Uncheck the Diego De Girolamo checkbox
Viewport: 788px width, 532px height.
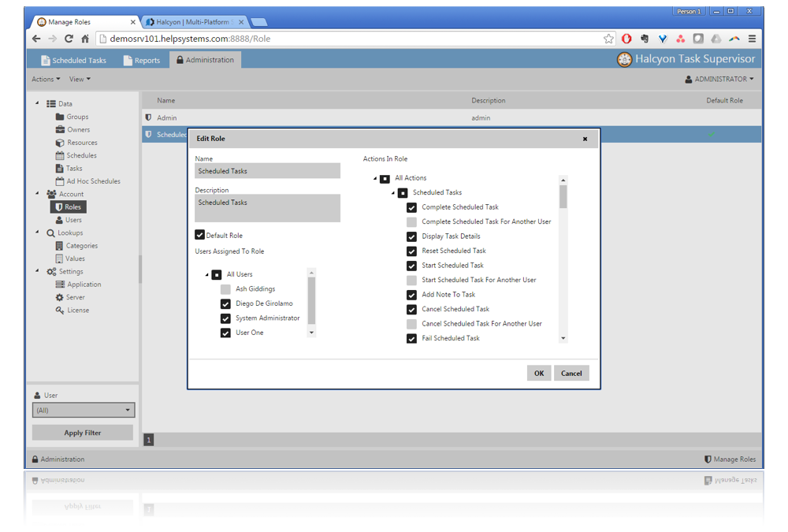click(225, 303)
